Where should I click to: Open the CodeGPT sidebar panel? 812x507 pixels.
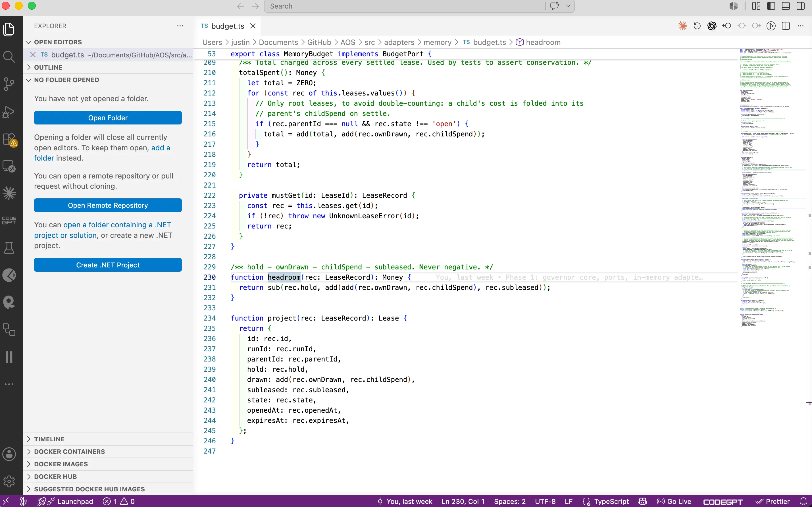click(9, 220)
